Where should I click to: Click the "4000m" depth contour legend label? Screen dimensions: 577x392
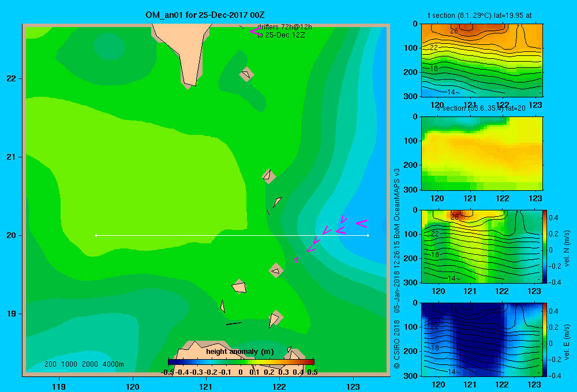coord(113,364)
